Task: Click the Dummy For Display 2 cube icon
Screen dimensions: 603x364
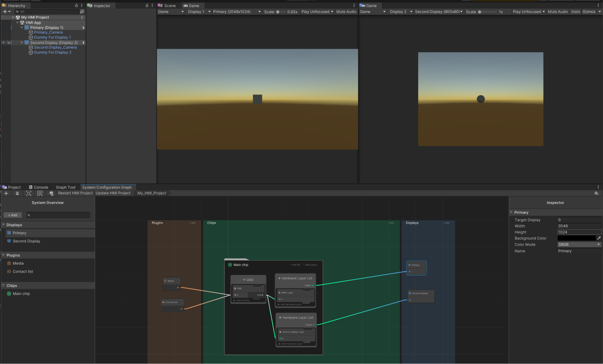Action: 31,52
